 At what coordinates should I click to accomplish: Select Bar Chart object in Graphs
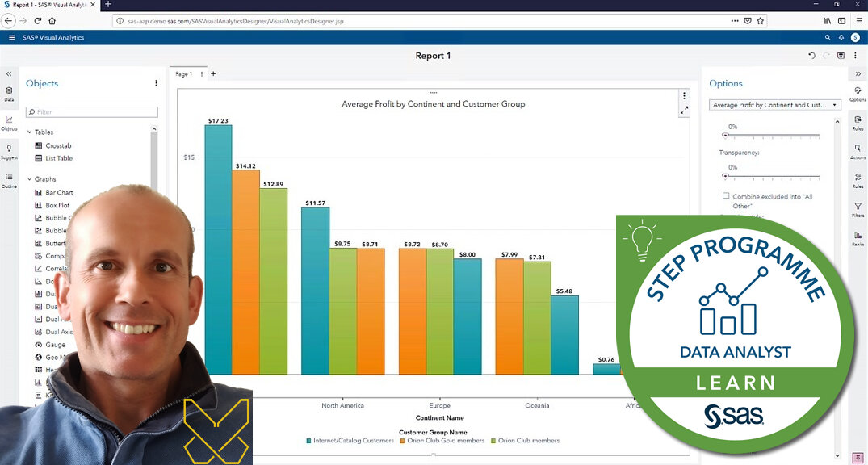click(x=59, y=193)
